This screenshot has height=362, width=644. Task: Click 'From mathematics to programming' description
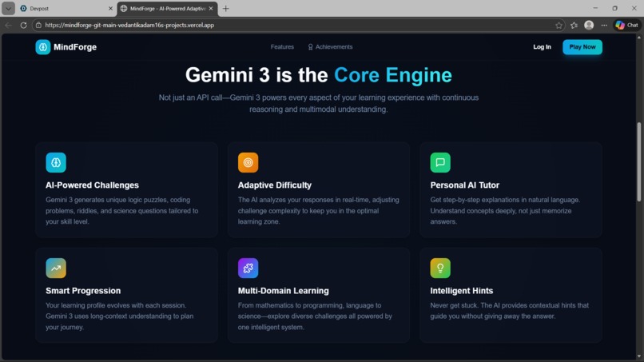coord(315,316)
